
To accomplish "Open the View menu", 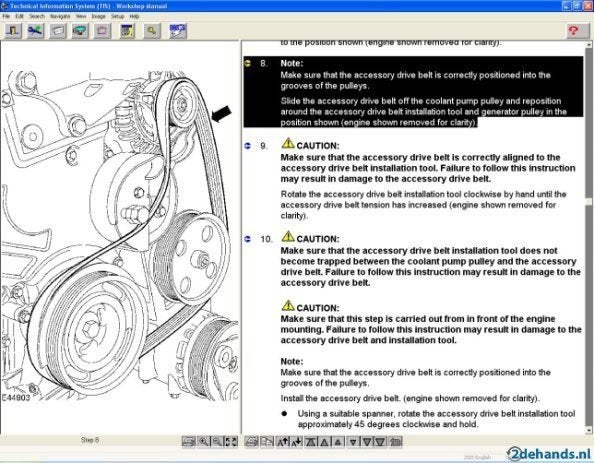I will pyautogui.click(x=81, y=17).
